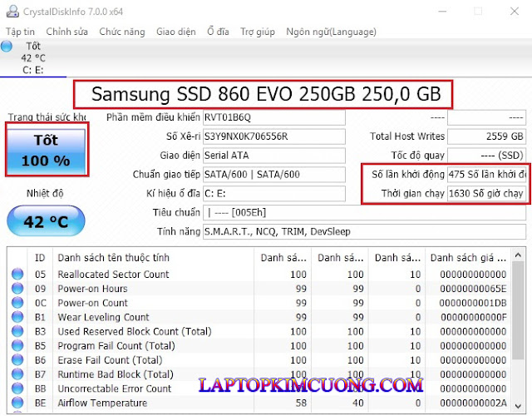Select the Uncorrectable Error Count row

click(x=259, y=389)
